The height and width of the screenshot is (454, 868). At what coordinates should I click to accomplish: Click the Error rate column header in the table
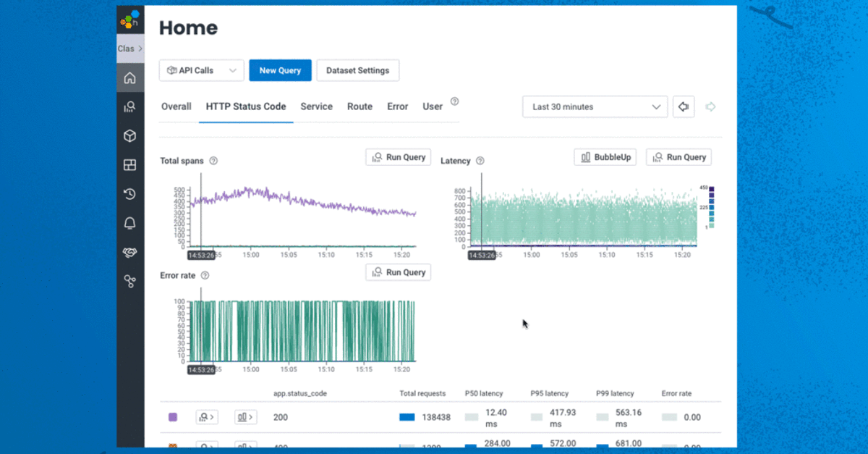(677, 393)
